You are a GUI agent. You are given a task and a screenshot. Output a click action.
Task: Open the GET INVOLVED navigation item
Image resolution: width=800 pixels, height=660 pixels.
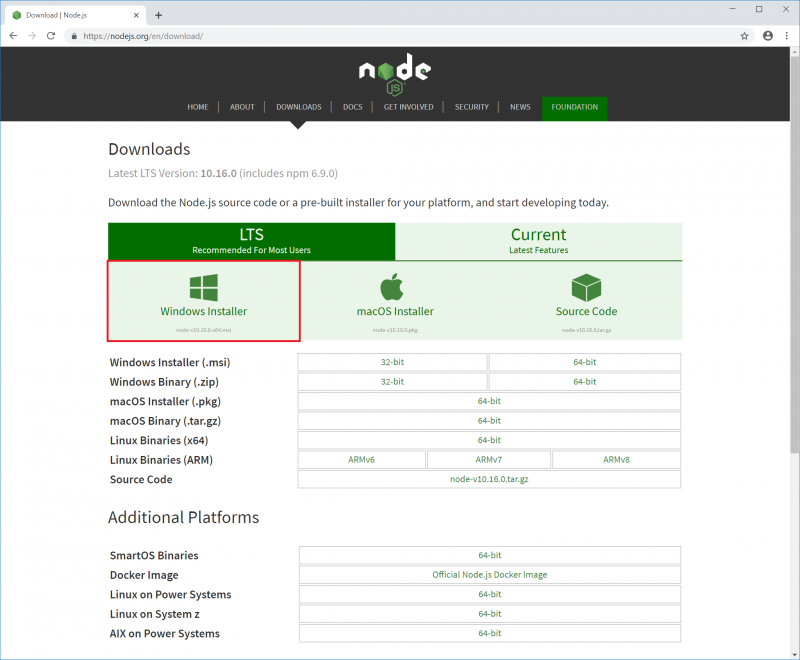tap(408, 107)
